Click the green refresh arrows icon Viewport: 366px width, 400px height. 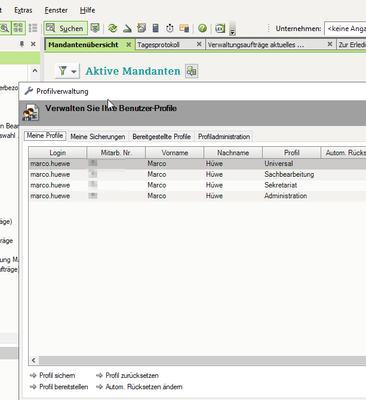(x=113, y=28)
